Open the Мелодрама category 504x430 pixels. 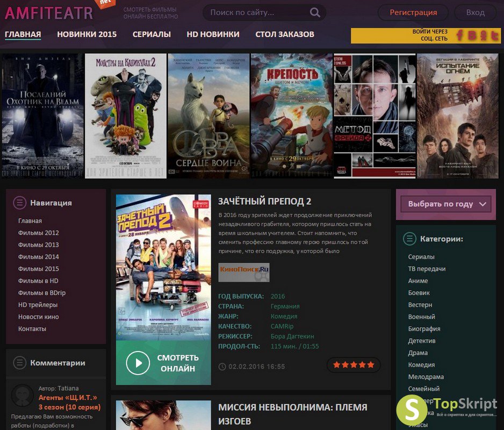click(426, 377)
